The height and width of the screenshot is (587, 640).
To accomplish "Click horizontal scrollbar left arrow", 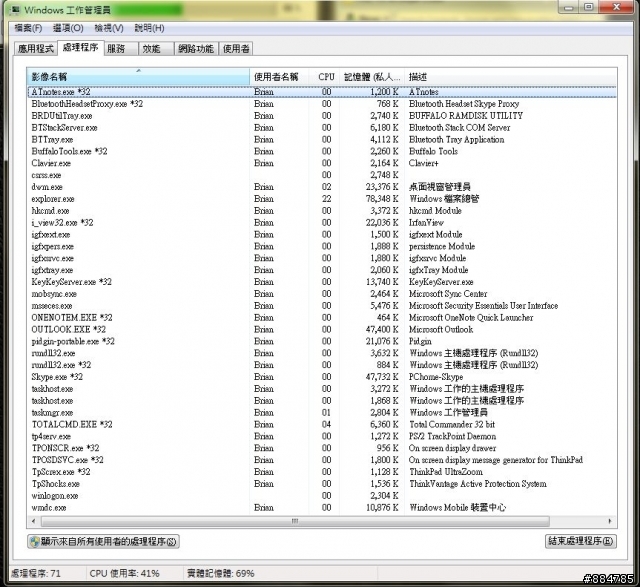I will [33, 521].
